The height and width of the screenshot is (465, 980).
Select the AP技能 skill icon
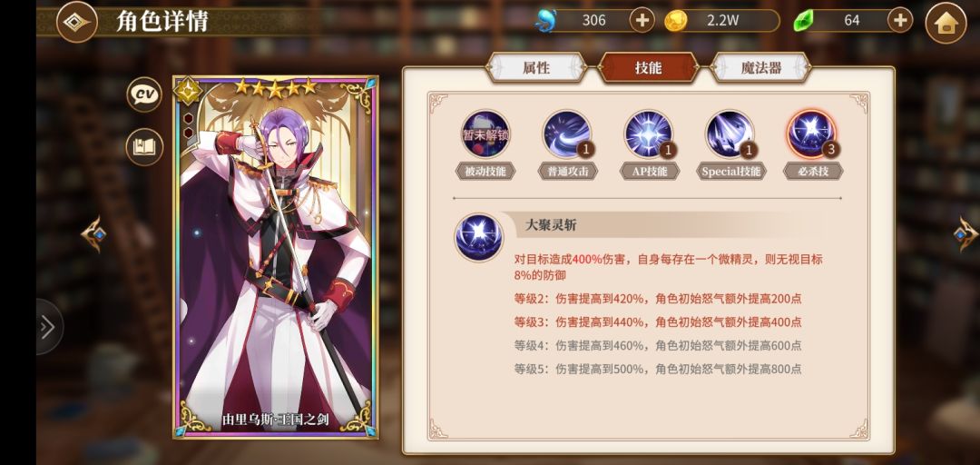click(x=649, y=134)
